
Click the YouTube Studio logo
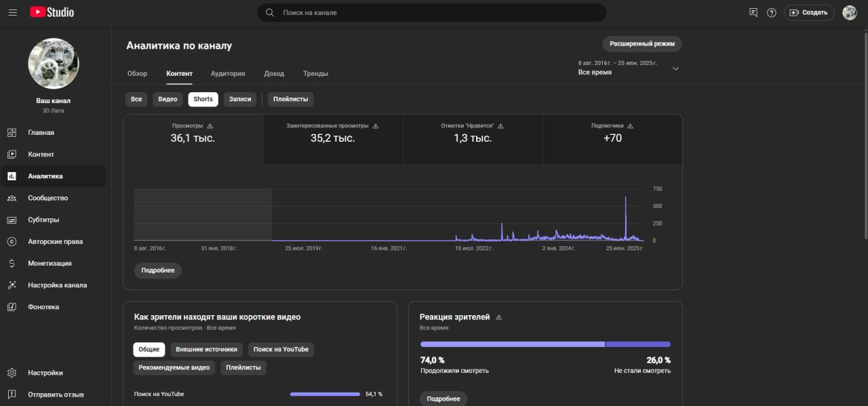point(52,12)
